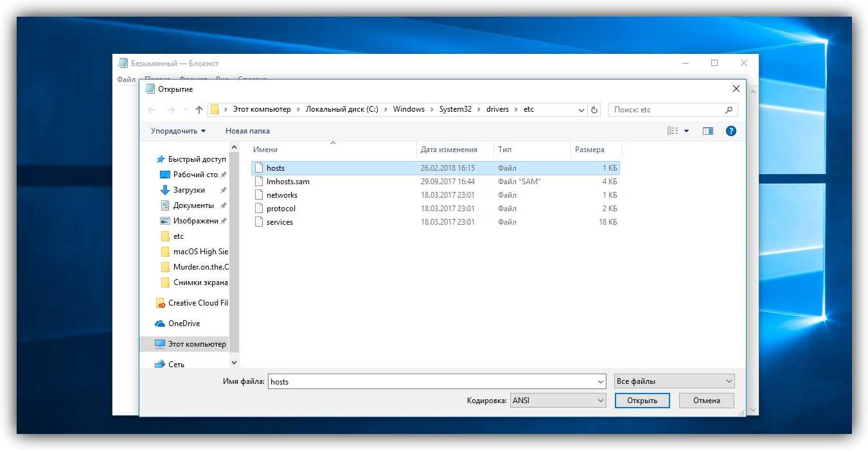Expand the address bar path history arrow
Viewport: 868px width, 450px height.
581,110
